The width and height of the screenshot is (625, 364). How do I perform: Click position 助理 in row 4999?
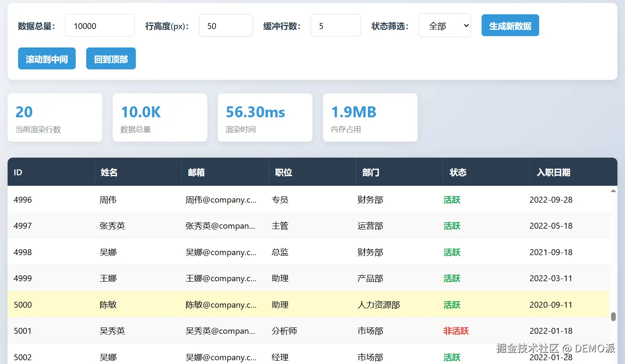pos(280,278)
